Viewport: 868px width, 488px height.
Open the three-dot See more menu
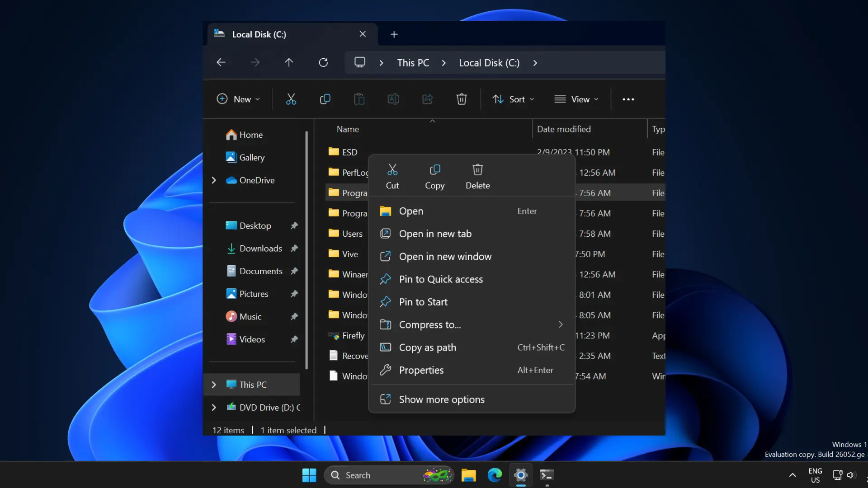pos(628,99)
